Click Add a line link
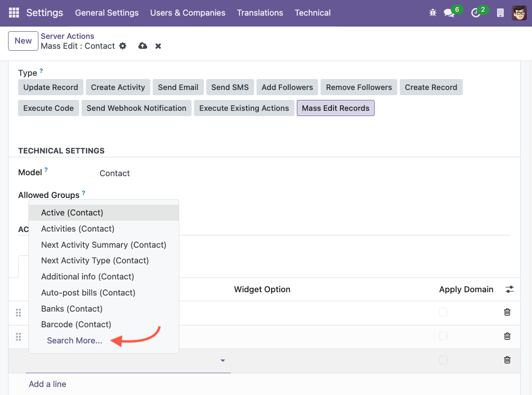 coord(47,384)
